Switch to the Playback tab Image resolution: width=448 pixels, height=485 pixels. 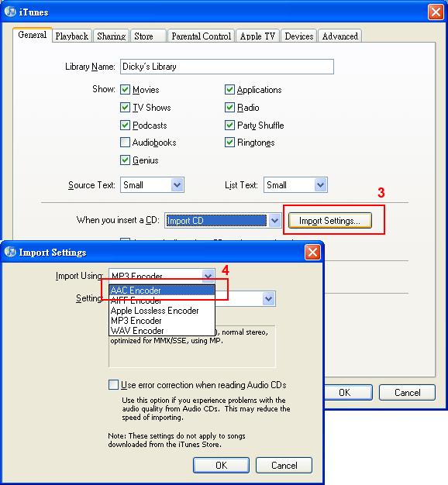pos(72,36)
